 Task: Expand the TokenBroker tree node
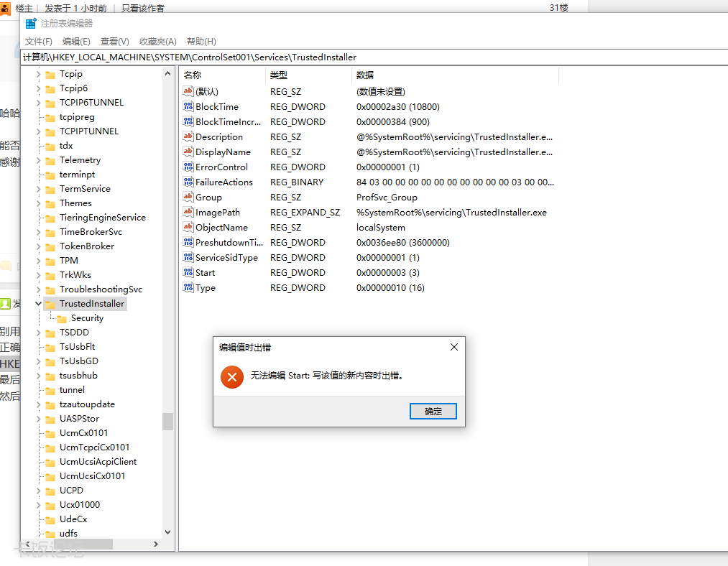point(39,246)
